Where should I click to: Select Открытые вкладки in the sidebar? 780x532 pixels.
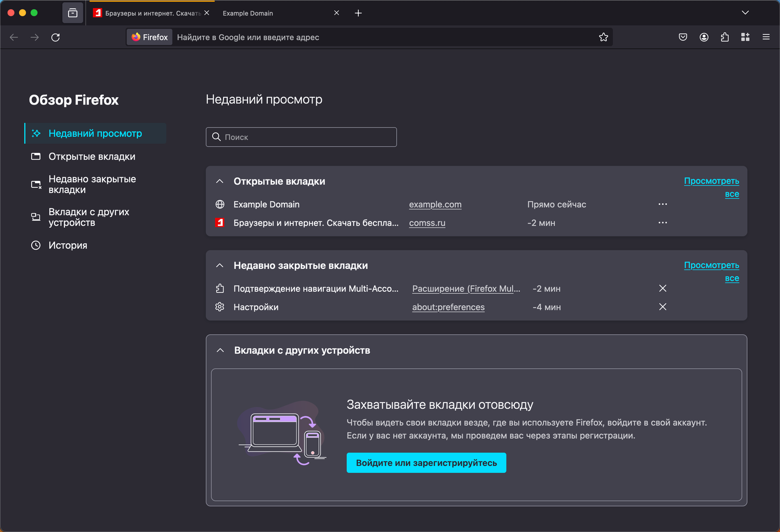92,157
